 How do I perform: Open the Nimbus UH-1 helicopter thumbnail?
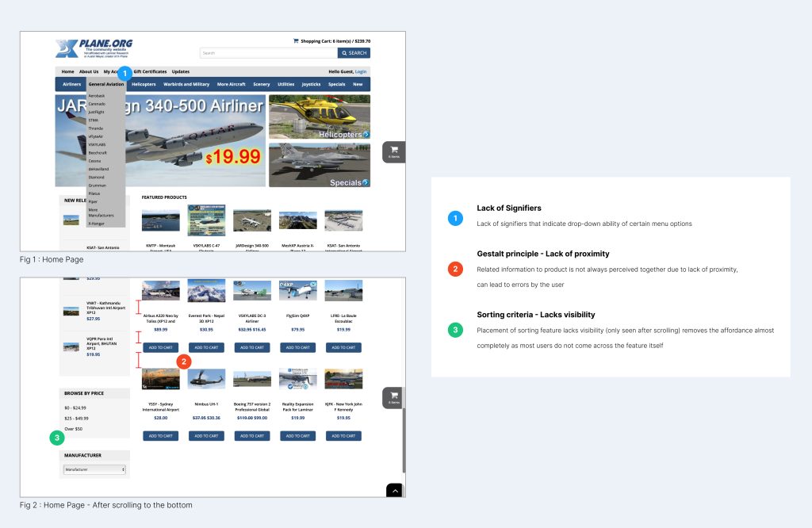click(x=206, y=378)
